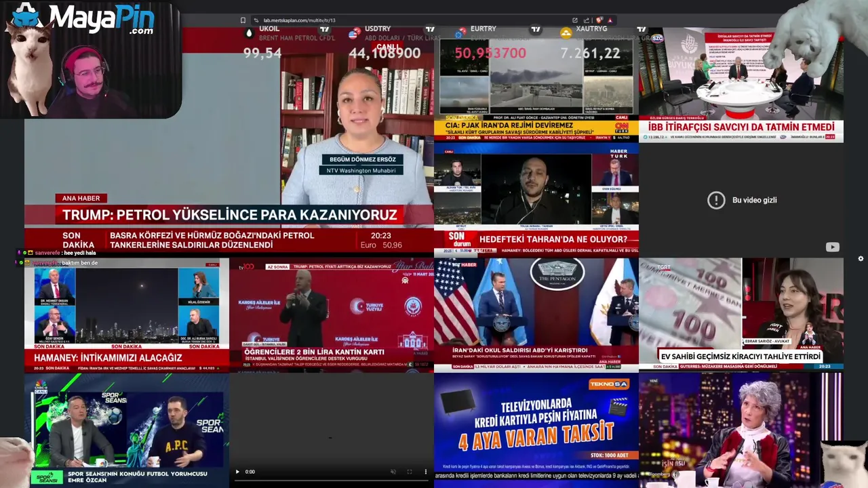
Task: Play the empty video player
Action: (237, 472)
